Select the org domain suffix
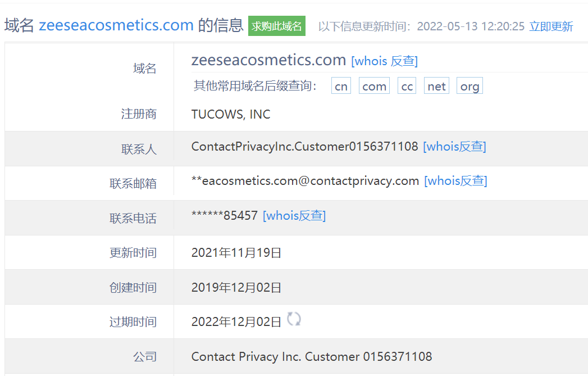588x376 pixels. [x=470, y=86]
